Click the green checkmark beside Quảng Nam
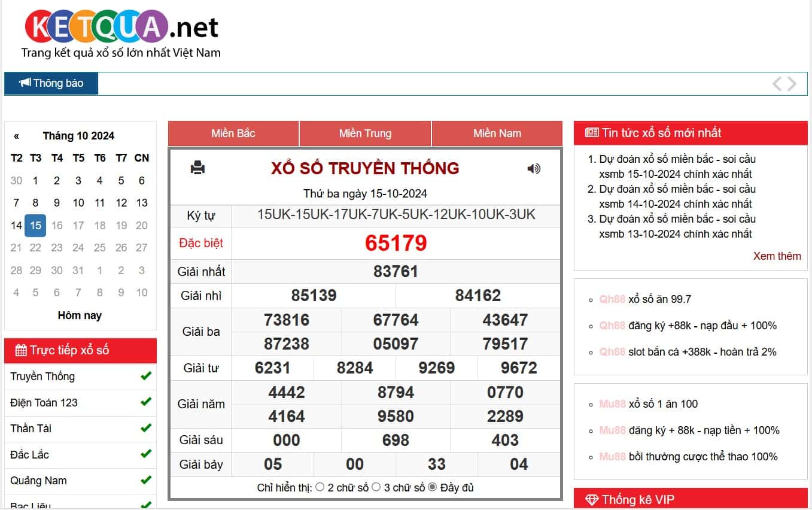 [145, 480]
